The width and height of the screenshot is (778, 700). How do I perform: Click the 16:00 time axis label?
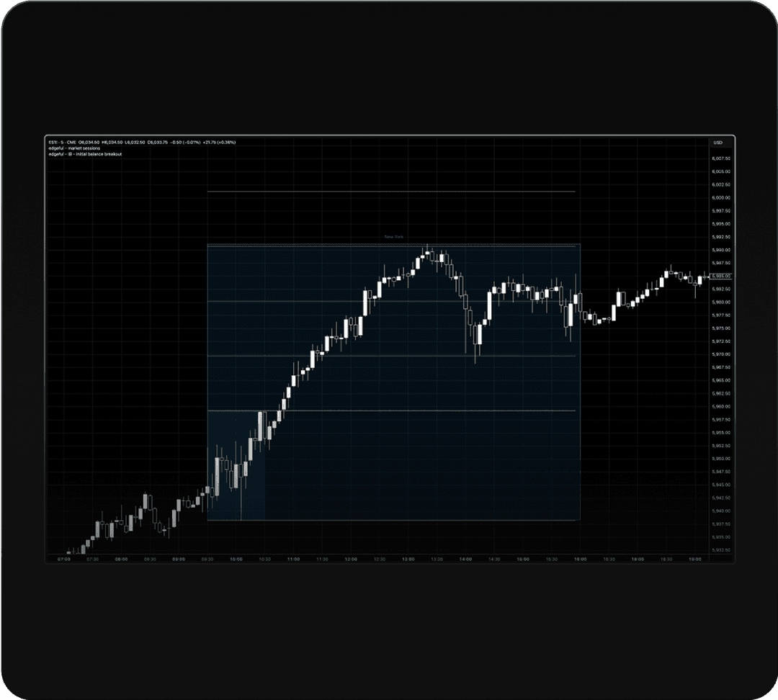tap(580, 559)
